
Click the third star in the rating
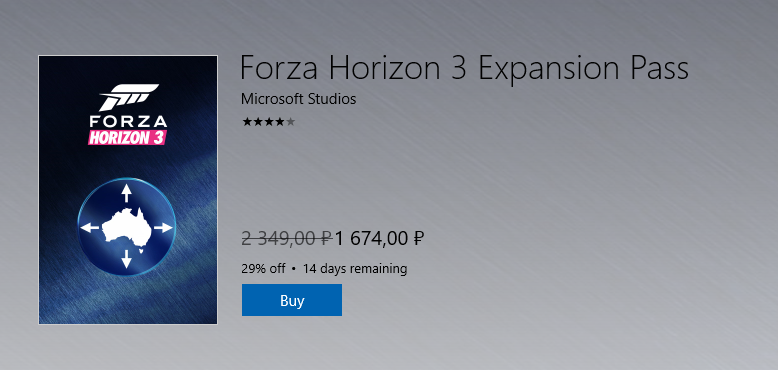269,122
